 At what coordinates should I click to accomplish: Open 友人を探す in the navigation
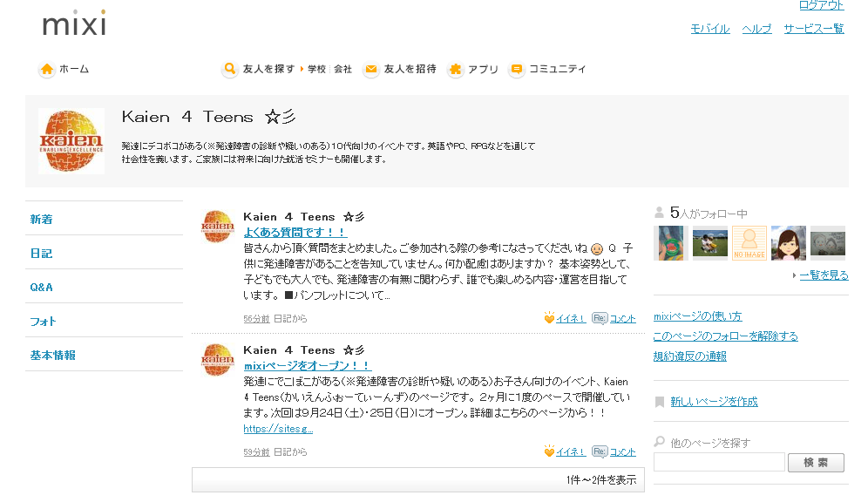tap(268, 69)
